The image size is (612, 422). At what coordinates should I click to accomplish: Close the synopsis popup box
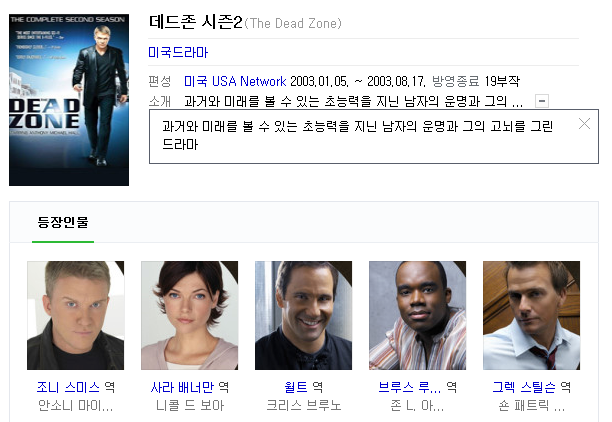(x=584, y=124)
